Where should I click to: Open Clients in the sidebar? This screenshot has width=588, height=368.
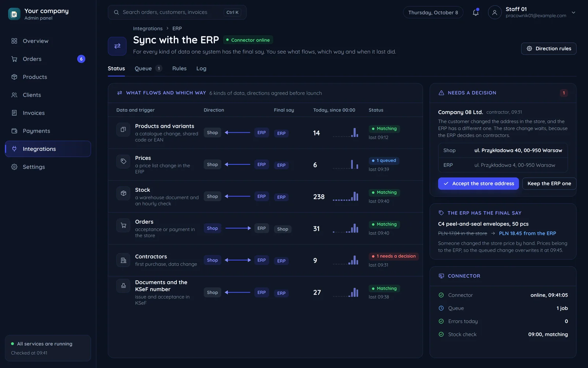click(48, 95)
